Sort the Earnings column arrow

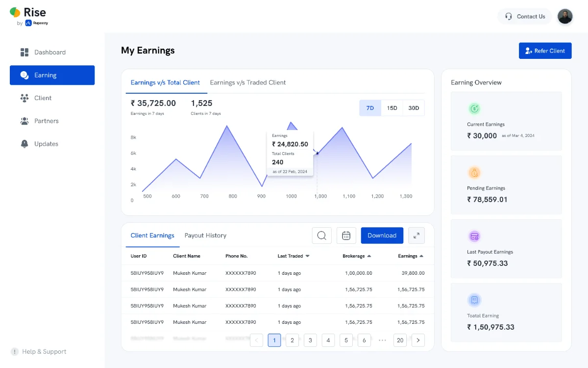pos(421,256)
